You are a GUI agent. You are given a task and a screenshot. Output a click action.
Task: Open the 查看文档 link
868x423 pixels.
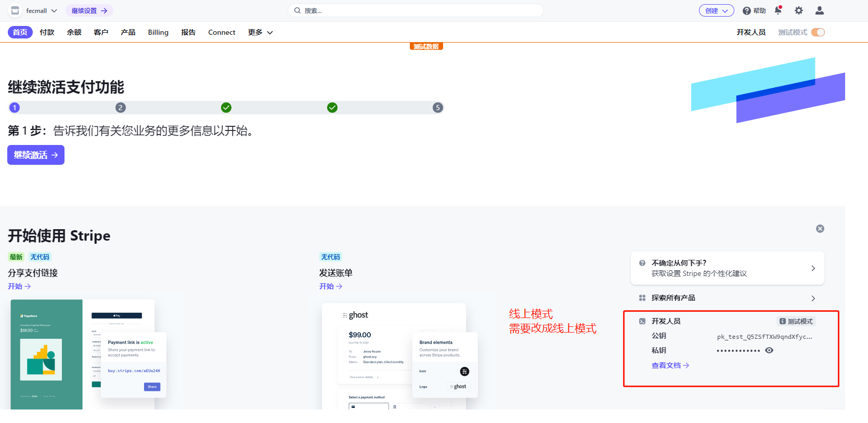[x=670, y=366]
